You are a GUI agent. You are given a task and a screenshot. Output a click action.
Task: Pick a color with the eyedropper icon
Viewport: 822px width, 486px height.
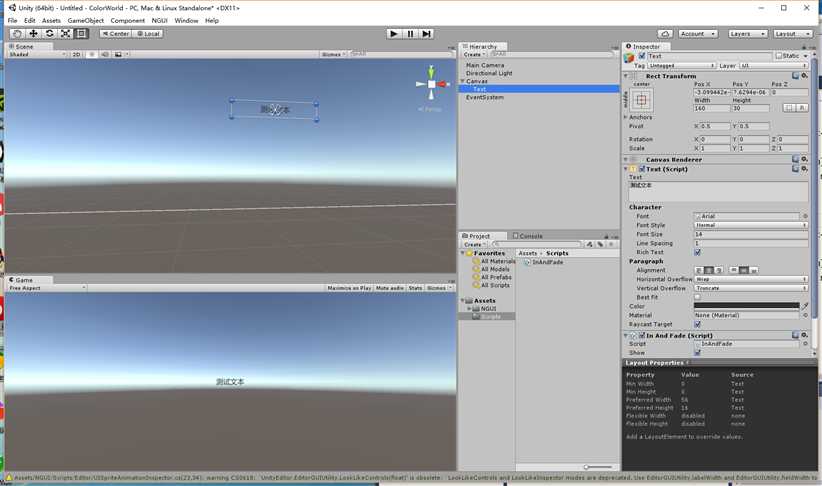coord(805,306)
